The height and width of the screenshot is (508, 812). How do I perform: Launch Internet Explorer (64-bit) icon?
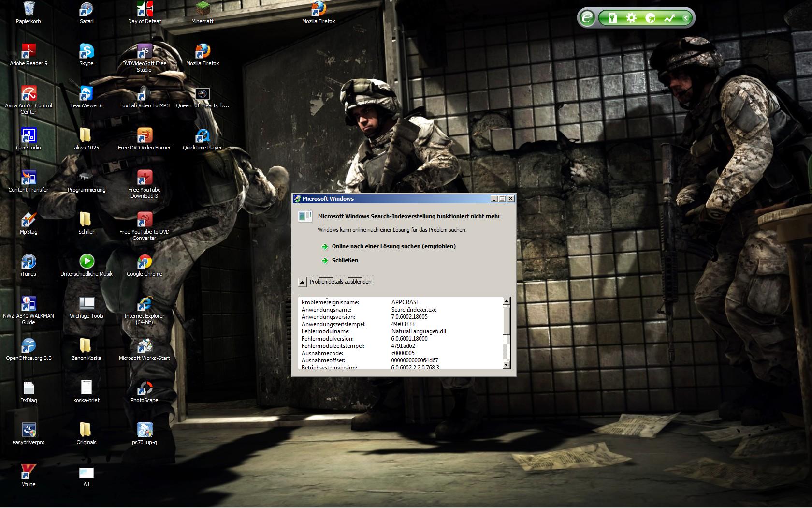coord(145,304)
